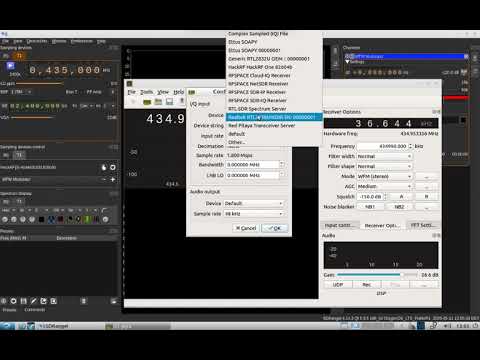Viewport: 480px width, 360px height.
Task: Save Gqrx settings using floppy disk icon
Action: click(x=169, y=102)
